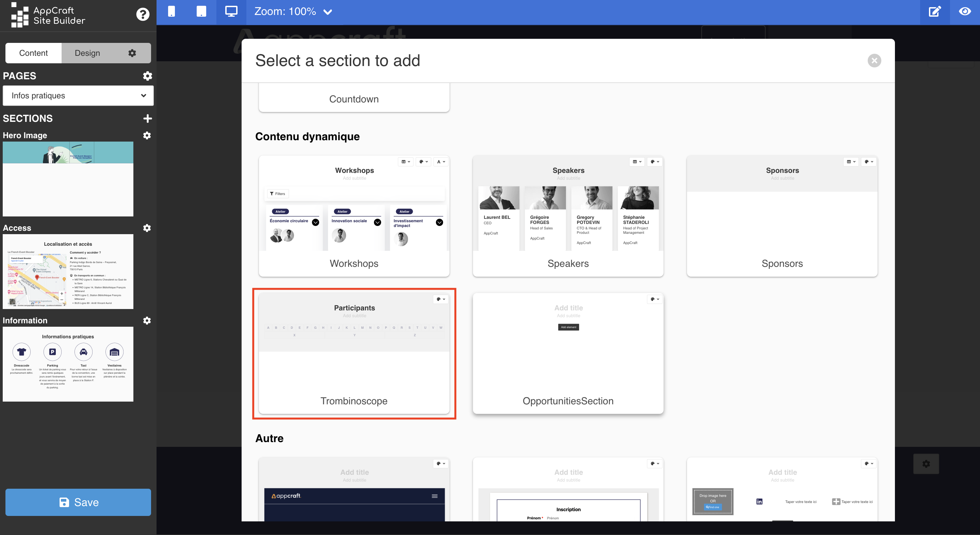
Task: Switch to the Content tab
Action: pyautogui.click(x=34, y=53)
